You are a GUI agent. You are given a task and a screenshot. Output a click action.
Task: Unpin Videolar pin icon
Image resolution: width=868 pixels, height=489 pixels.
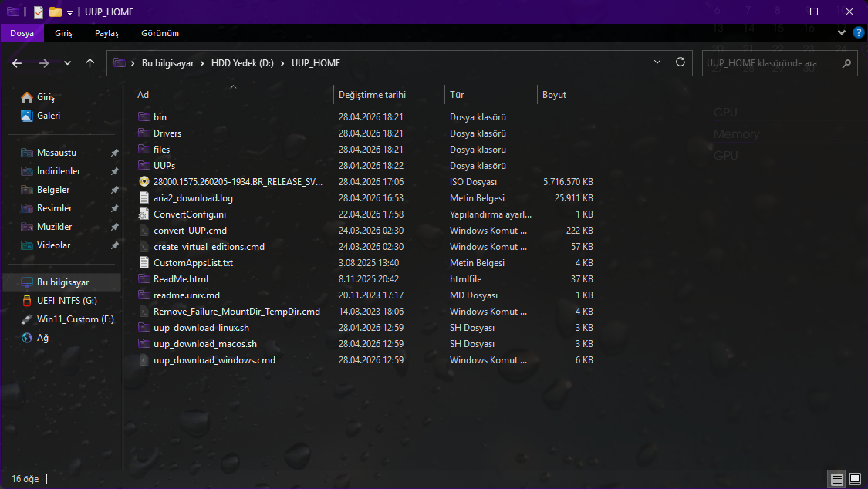(x=114, y=245)
